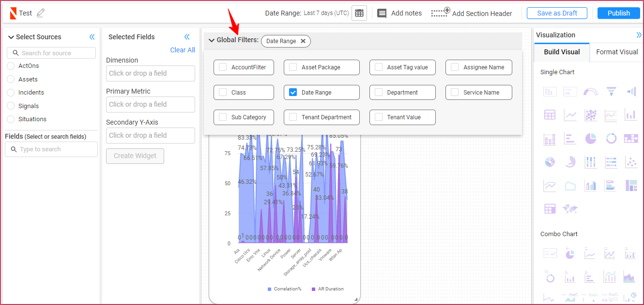Click the Primary Metric drop field
The height and width of the screenshot is (305, 644).
coord(151,104)
